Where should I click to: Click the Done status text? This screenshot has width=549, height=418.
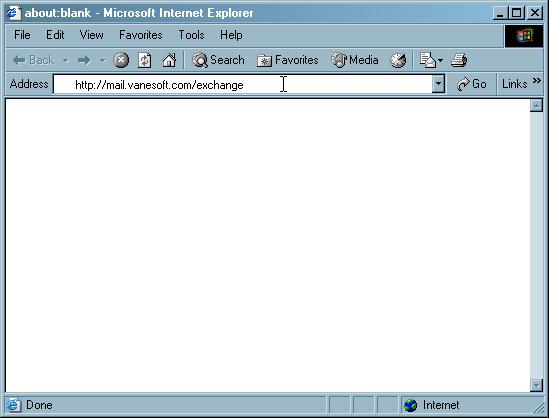(x=39, y=405)
